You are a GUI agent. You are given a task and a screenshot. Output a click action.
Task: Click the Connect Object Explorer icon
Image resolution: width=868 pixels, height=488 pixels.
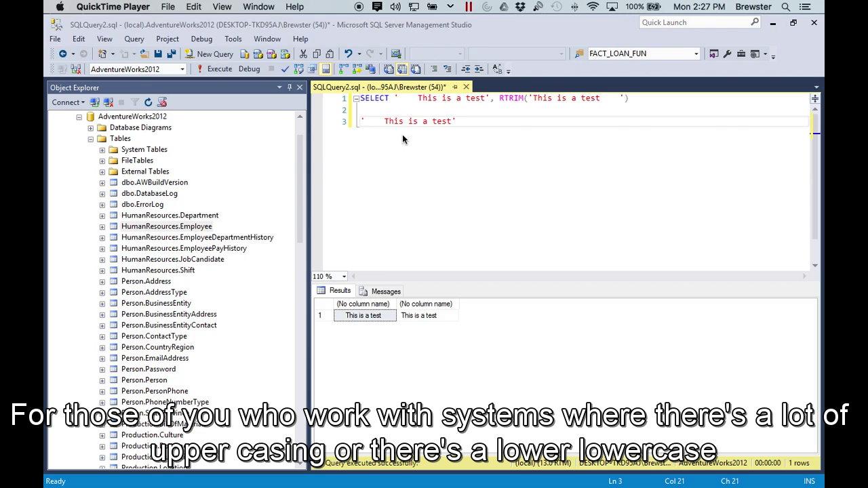(95, 102)
